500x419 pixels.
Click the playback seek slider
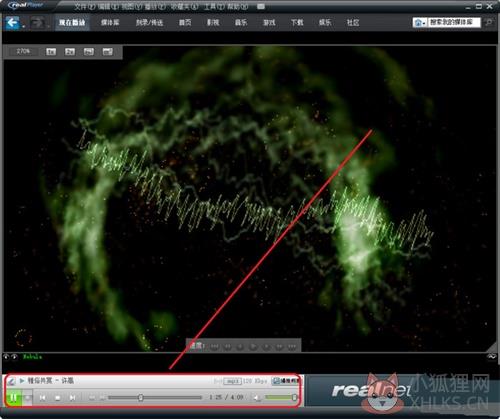pyautogui.click(x=155, y=397)
